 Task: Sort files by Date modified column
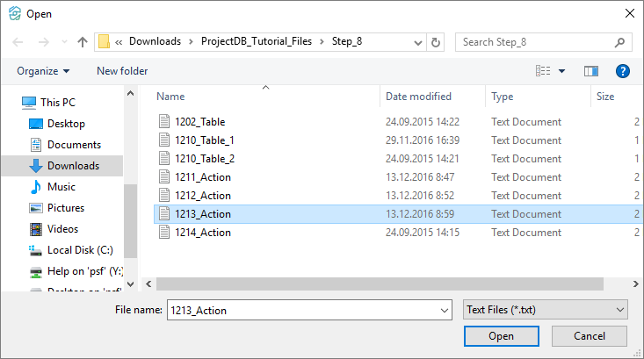[x=419, y=97]
